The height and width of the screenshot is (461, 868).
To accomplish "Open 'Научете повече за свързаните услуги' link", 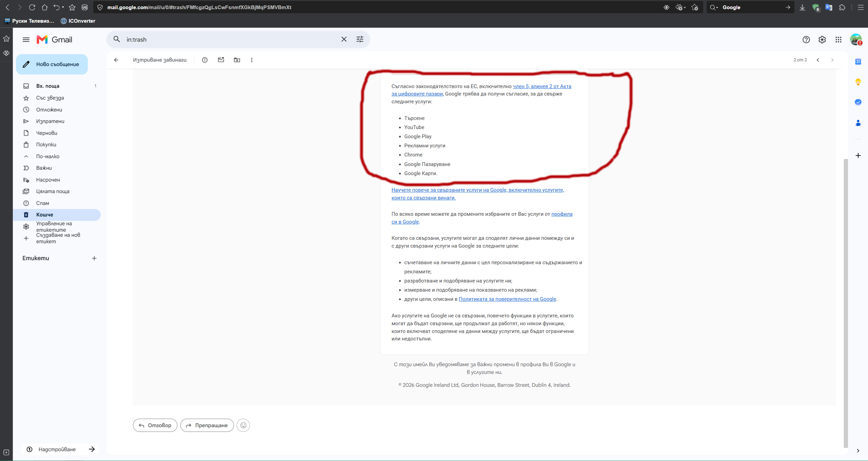I will point(478,194).
